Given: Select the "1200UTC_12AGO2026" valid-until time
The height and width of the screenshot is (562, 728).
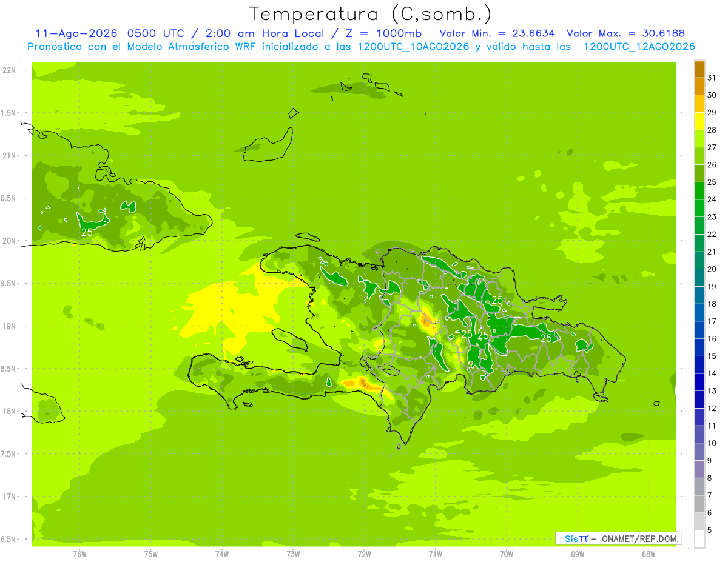Looking at the screenshot, I should 639,47.
